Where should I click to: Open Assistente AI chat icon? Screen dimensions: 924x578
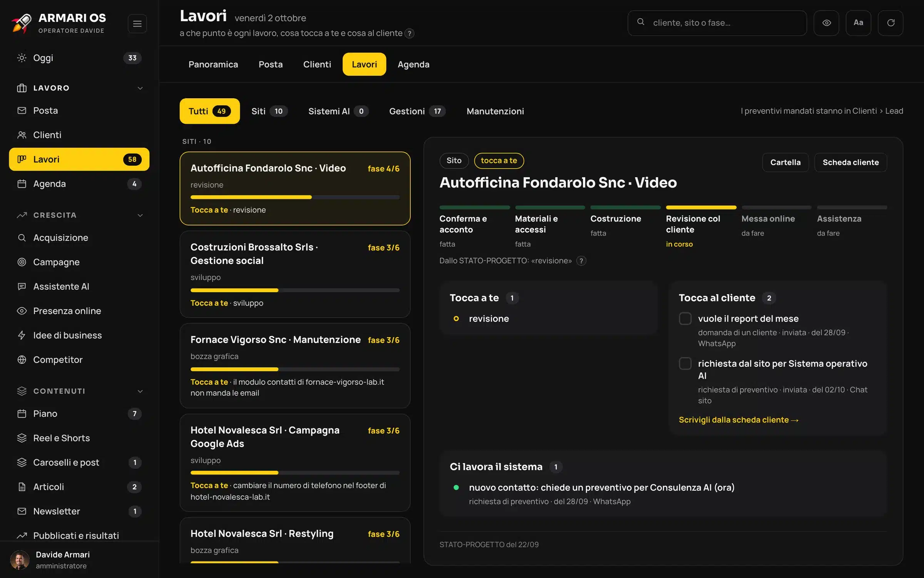22,286
